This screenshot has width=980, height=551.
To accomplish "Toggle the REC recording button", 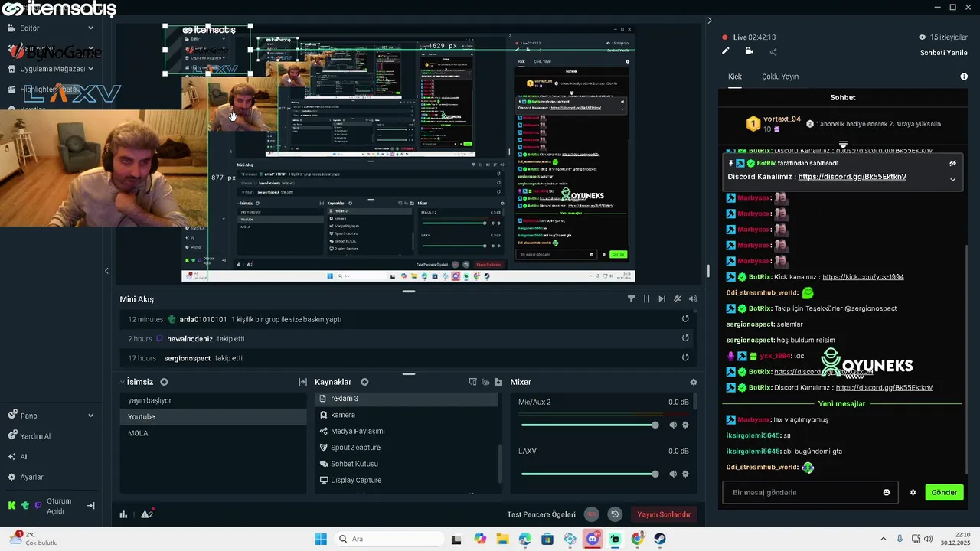I will (x=591, y=514).
